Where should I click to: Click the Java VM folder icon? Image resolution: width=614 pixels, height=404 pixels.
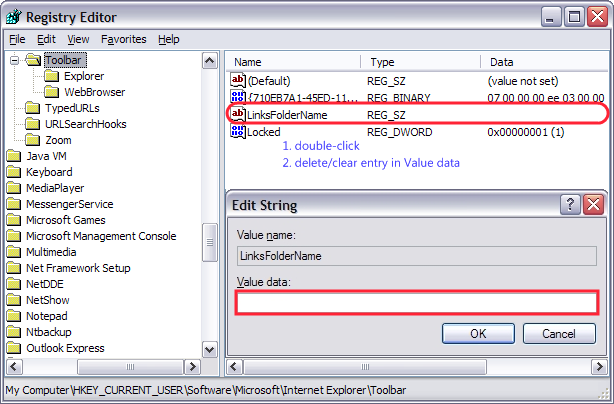14,156
